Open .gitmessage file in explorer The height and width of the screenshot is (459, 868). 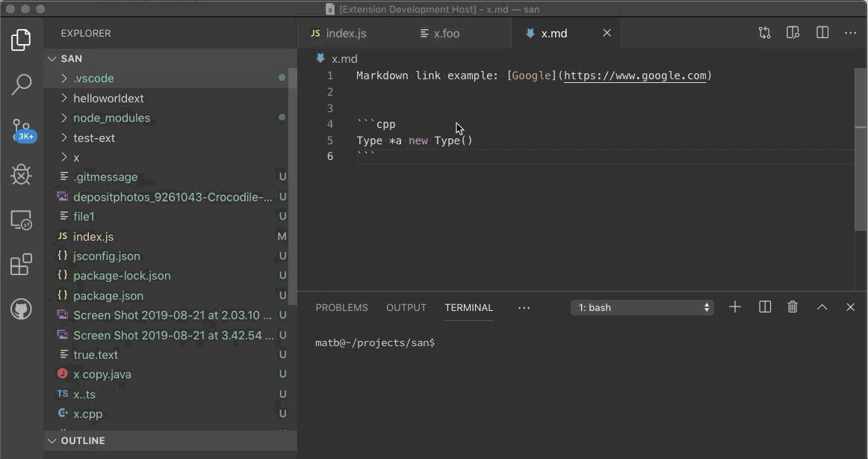[166, 177]
